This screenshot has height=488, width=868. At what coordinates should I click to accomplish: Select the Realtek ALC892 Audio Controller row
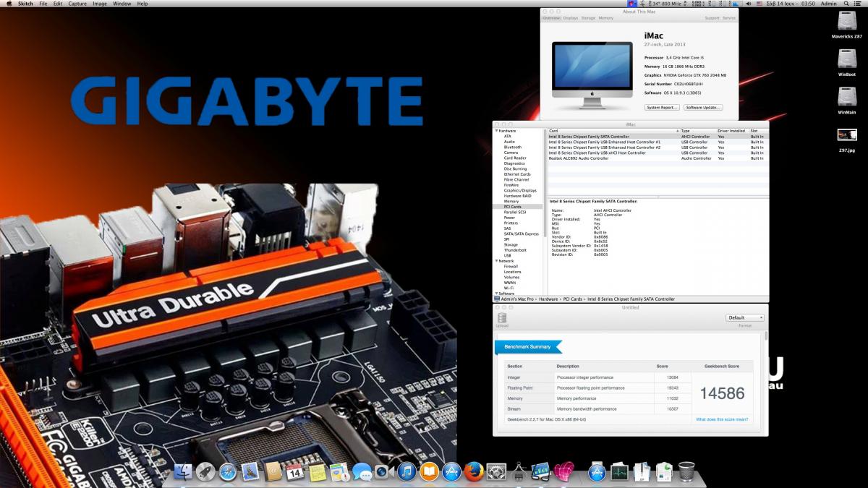(658, 158)
